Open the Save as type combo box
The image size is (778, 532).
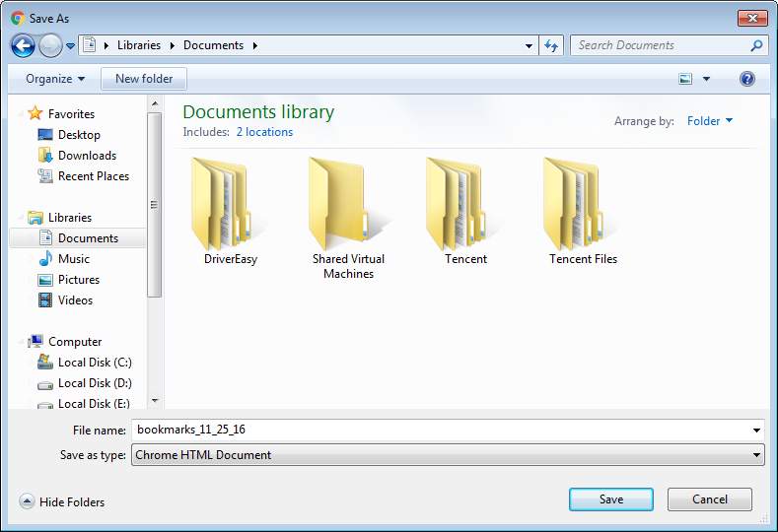[448, 454]
